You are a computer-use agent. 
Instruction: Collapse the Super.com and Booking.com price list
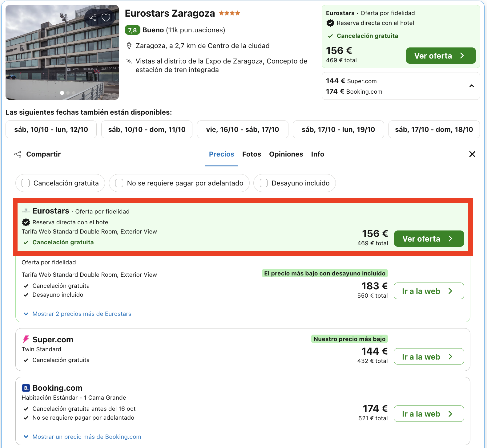coord(472,86)
